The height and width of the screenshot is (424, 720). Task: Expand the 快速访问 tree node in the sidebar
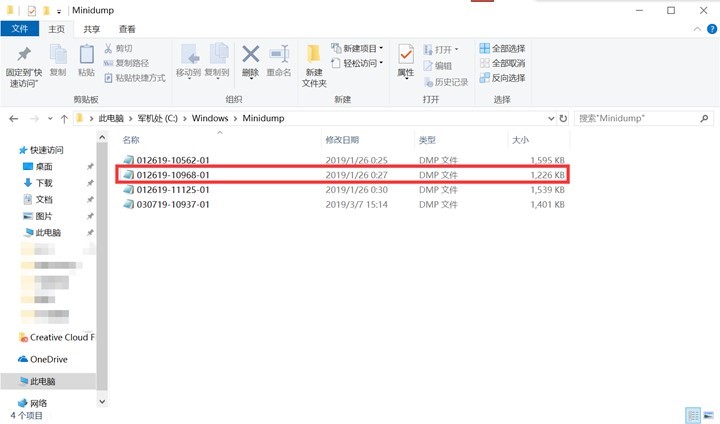coord(12,150)
